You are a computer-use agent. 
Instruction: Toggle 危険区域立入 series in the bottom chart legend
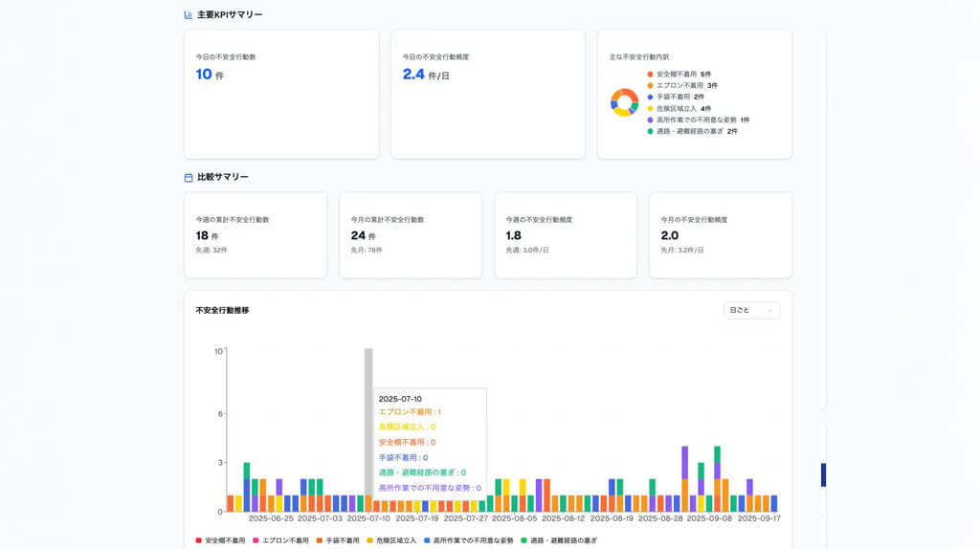click(x=391, y=540)
